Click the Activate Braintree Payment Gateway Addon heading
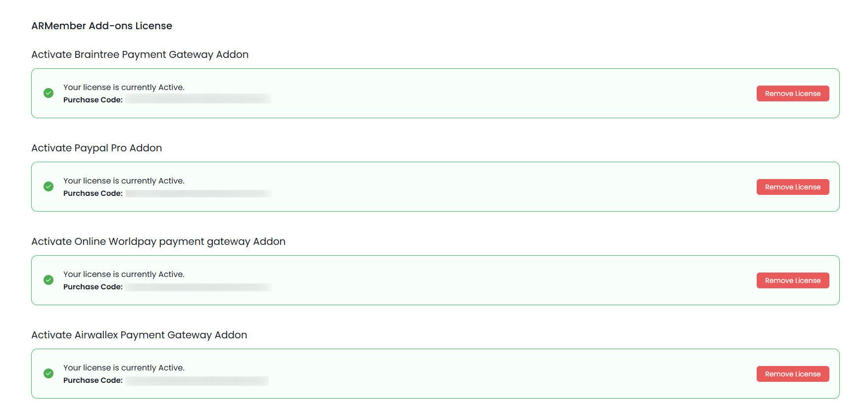This screenshot has width=868, height=412. (140, 54)
